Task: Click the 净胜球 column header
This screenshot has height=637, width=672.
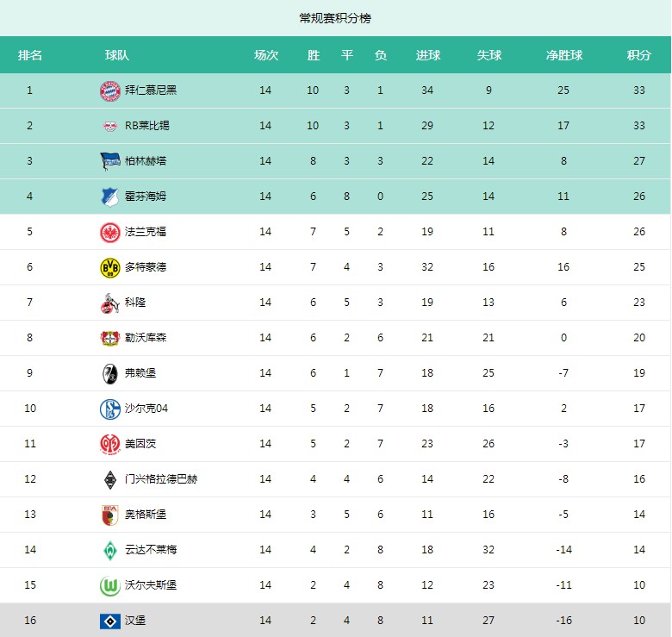Action: [564, 55]
